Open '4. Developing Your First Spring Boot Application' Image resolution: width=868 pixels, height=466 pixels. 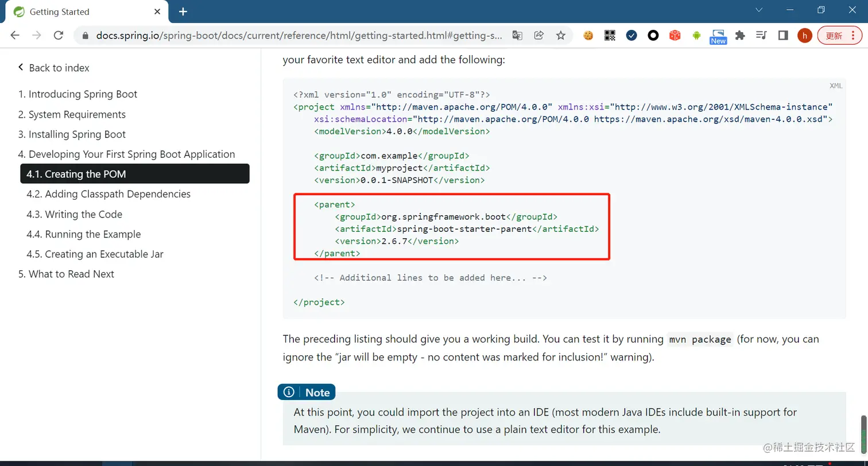pyautogui.click(x=126, y=154)
